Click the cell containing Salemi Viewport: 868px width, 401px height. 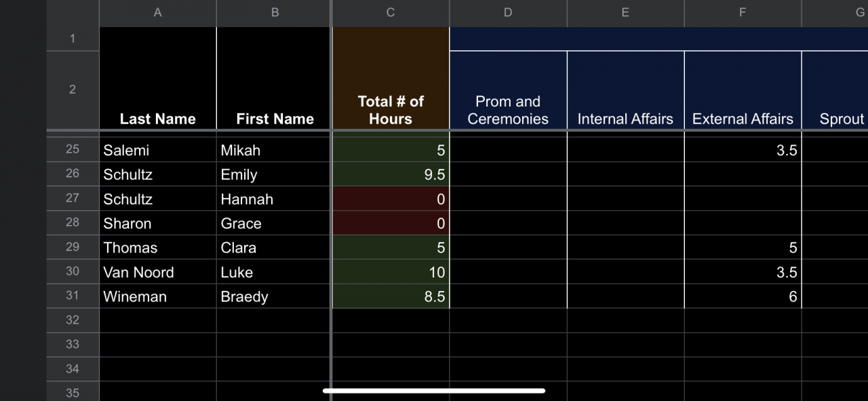[157, 150]
